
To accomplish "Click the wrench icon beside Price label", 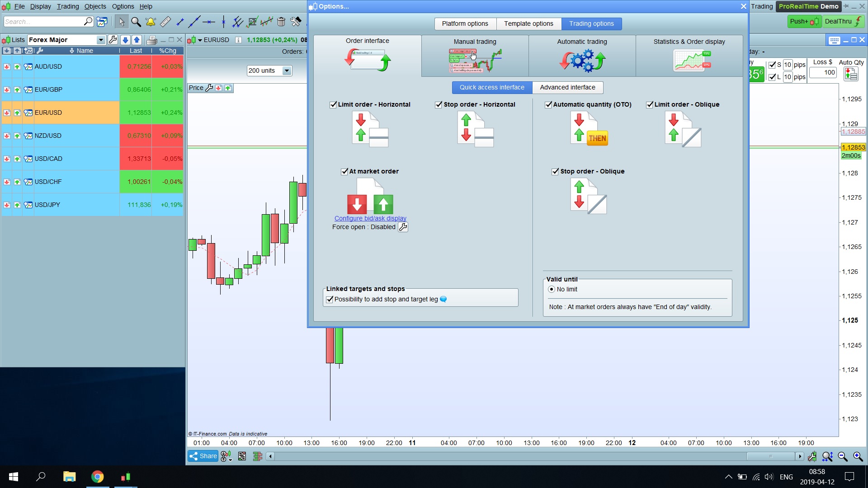I will [x=209, y=88].
